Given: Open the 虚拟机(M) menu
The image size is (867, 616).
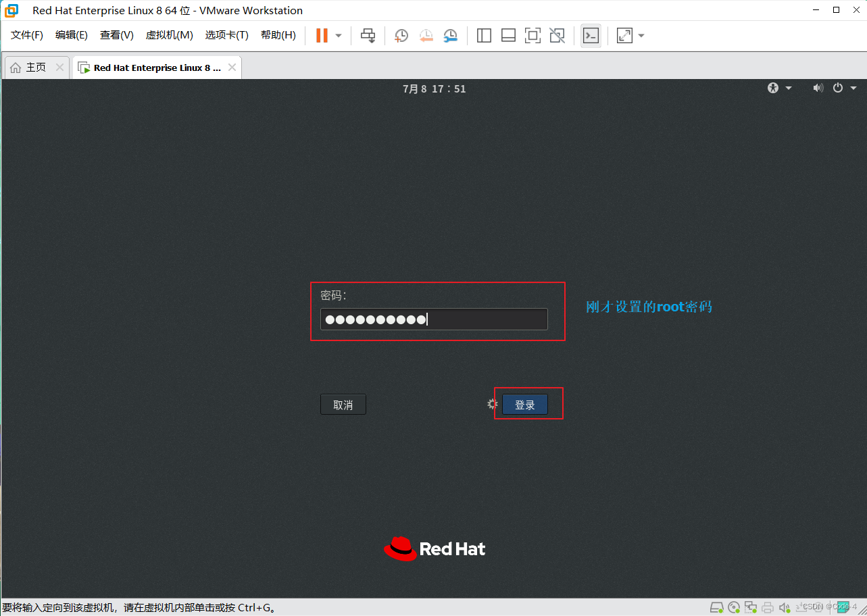Looking at the screenshot, I should coord(170,35).
